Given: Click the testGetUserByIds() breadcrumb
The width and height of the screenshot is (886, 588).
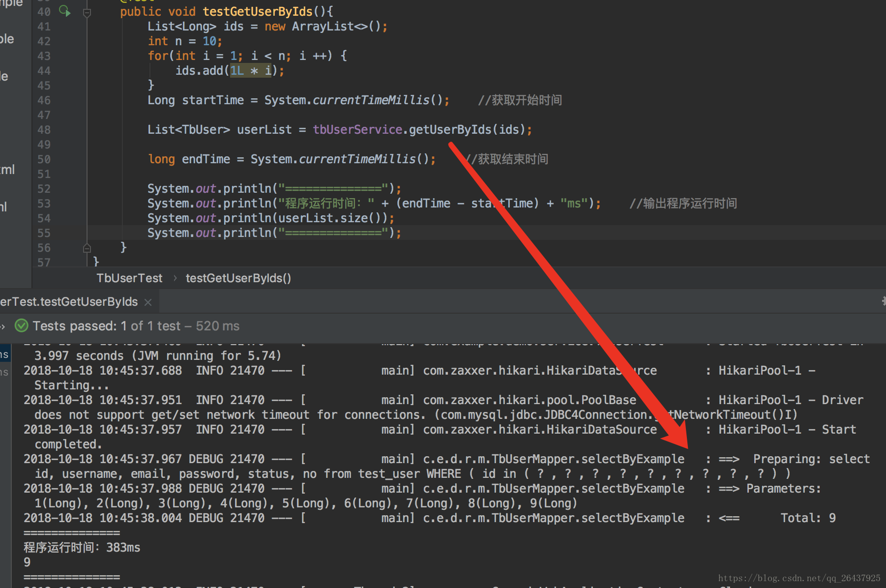Looking at the screenshot, I should [x=238, y=278].
